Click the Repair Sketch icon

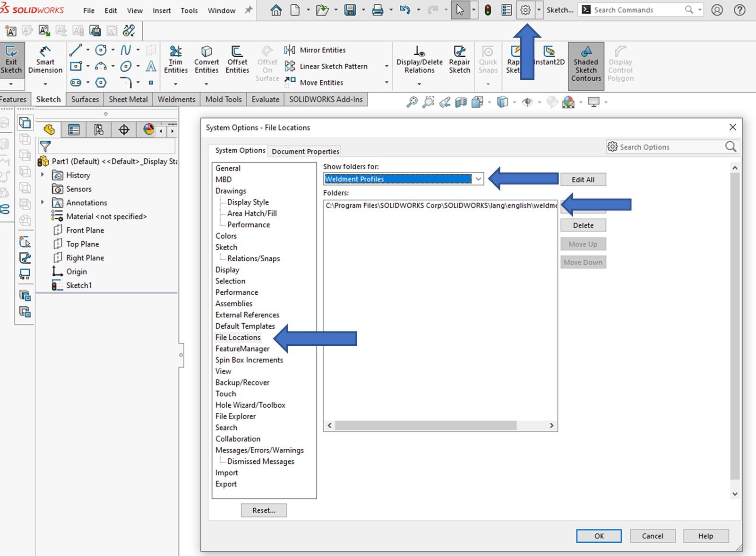(459, 60)
